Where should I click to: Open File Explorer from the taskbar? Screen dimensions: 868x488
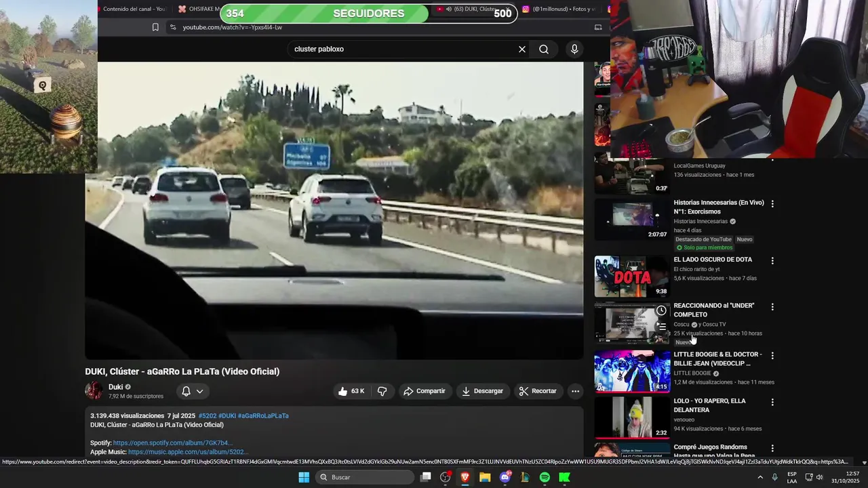[x=485, y=477]
